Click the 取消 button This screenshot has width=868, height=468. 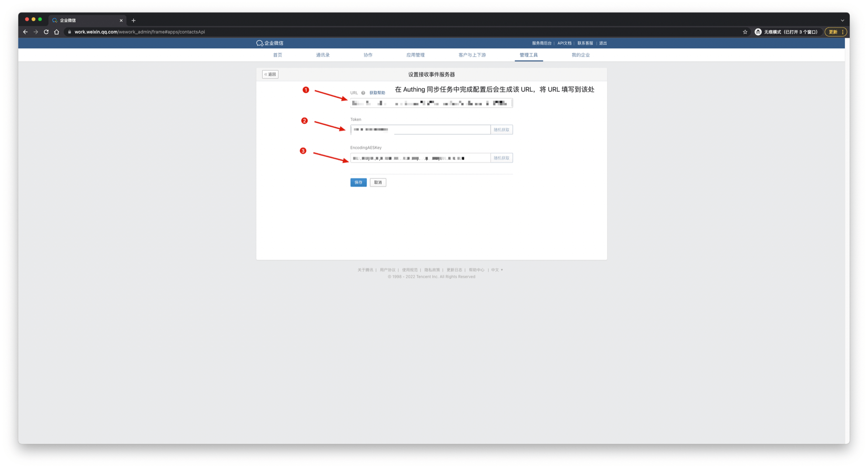tap(378, 183)
